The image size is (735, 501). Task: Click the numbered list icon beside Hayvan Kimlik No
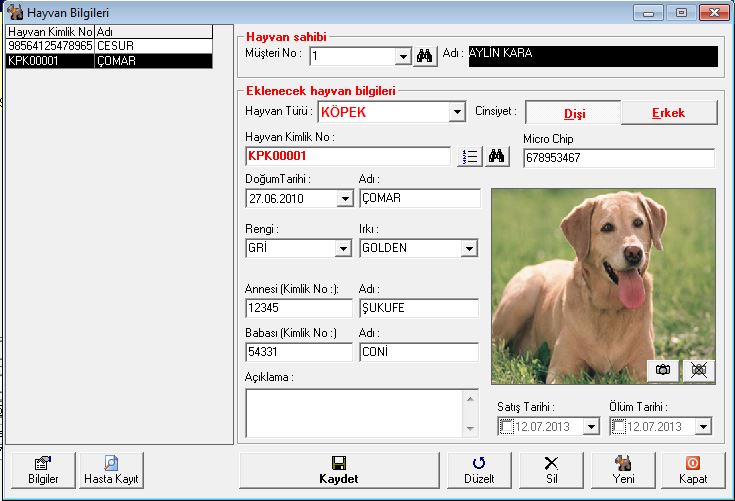[x=469, y=157]
